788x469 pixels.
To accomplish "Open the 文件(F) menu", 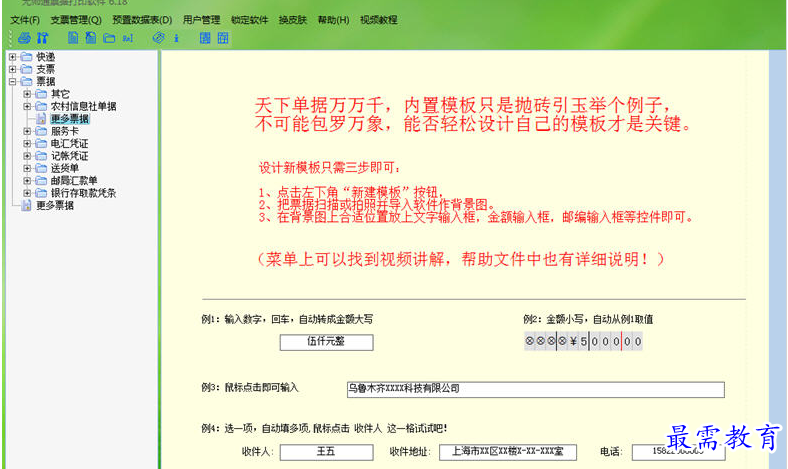I will point(25,20).
